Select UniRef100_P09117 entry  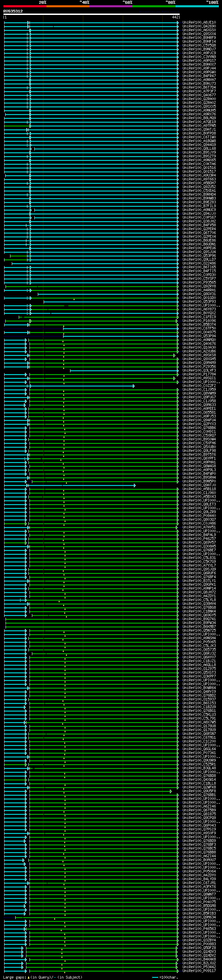pos(199,971)
